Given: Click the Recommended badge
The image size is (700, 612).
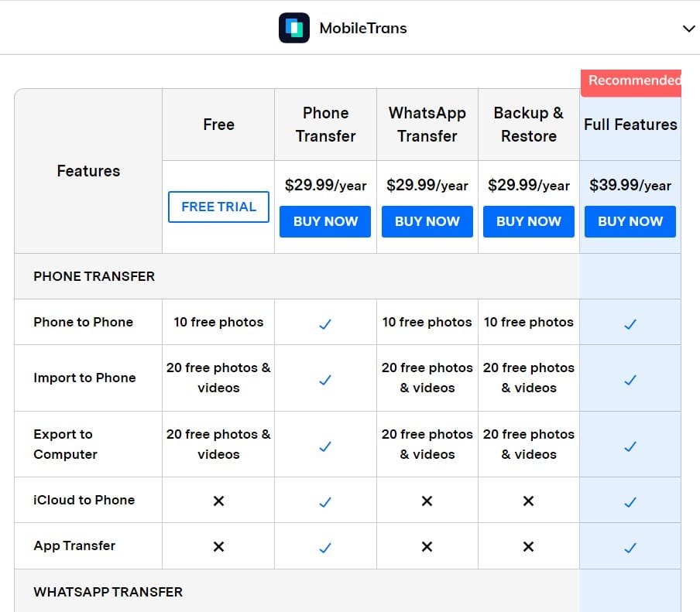Looking at the screenshot, I should [x=632, y=81].
